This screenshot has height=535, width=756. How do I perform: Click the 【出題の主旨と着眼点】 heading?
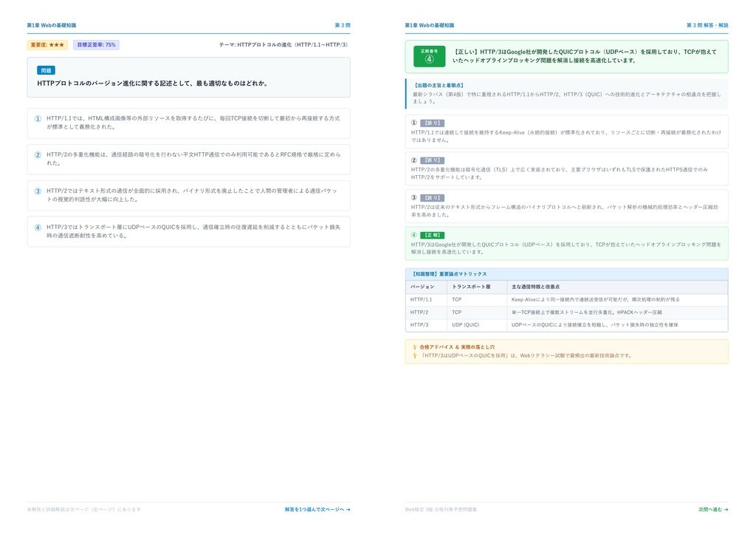(x=439, y=86)
